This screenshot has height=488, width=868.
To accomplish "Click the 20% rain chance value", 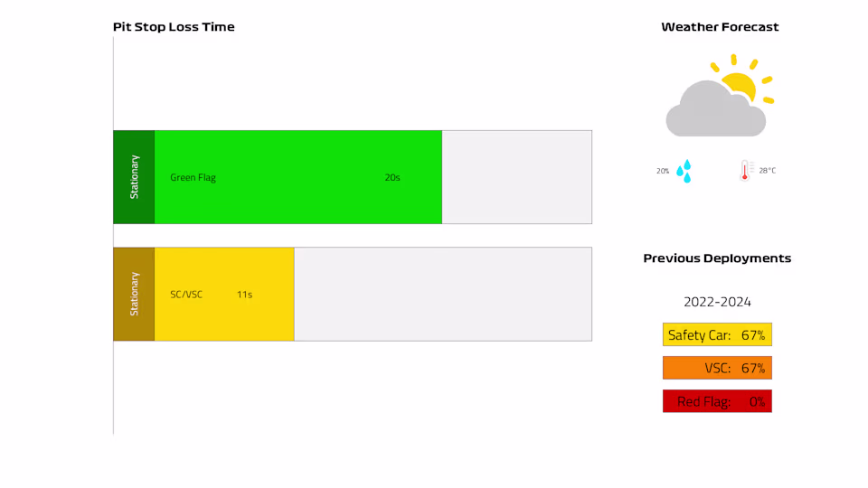I will pos(663,171).
